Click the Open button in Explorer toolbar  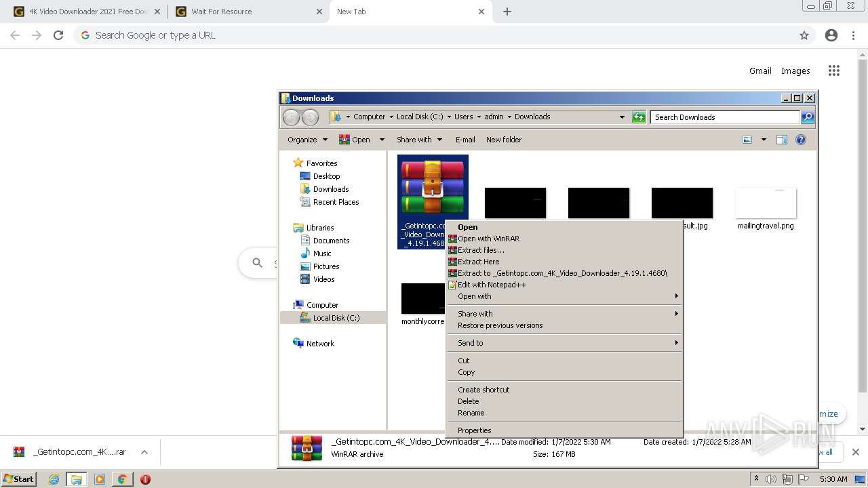355,140
